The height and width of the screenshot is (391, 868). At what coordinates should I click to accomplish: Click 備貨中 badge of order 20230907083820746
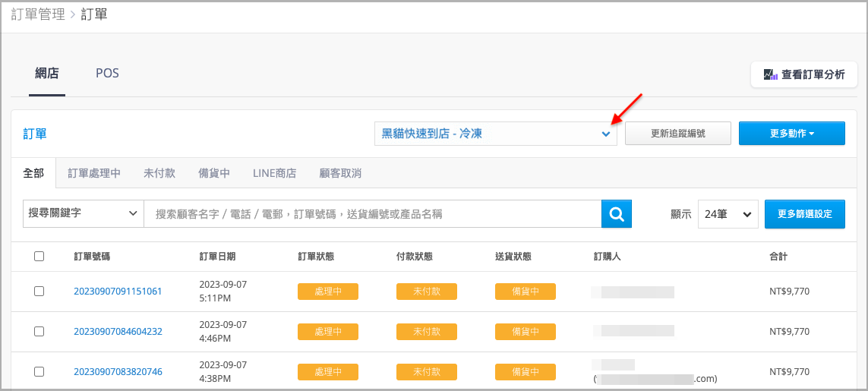[x=526, y=371]
